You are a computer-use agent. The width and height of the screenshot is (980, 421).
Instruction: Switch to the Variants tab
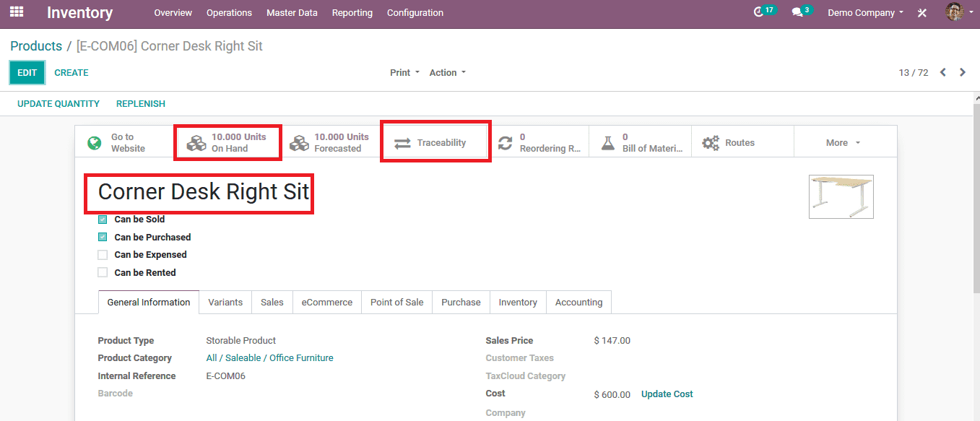(225, 303)
